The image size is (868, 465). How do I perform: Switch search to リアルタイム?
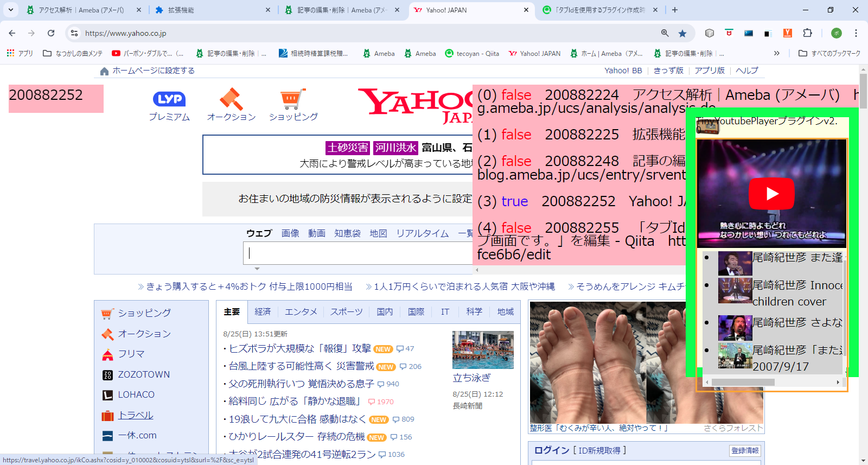click(x=423, y=233)
